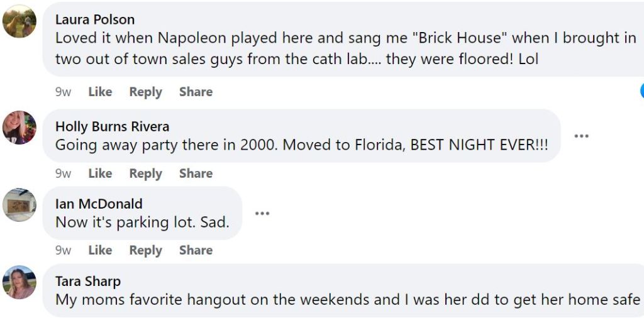Share Holly's going away party comment
The width and height of the screenshot is (644, 318).
point(196,173)
